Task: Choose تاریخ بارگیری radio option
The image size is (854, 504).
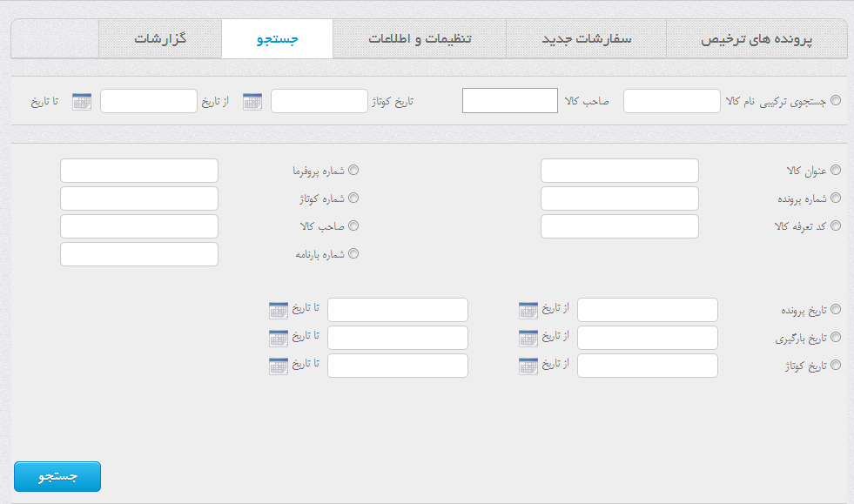Action: point(836,337)
